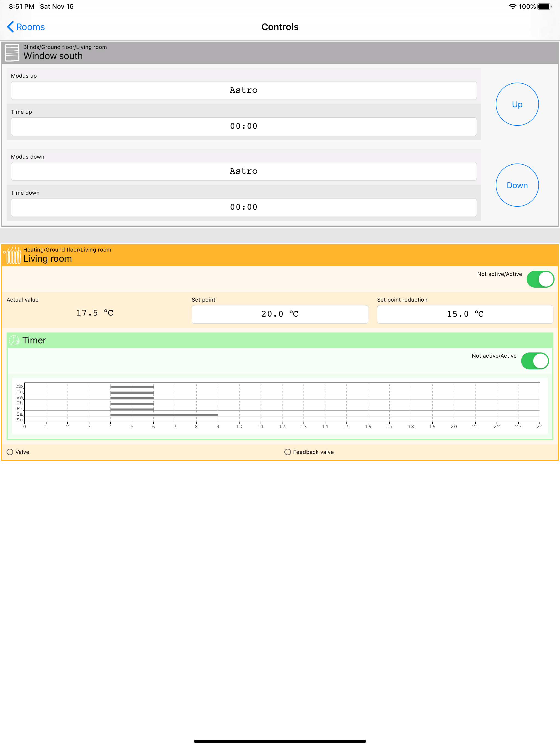Viewport: 560px width, 747px height.
Task: Click Heating/Ground floor/Living room path text
Action: pos(67,250)
